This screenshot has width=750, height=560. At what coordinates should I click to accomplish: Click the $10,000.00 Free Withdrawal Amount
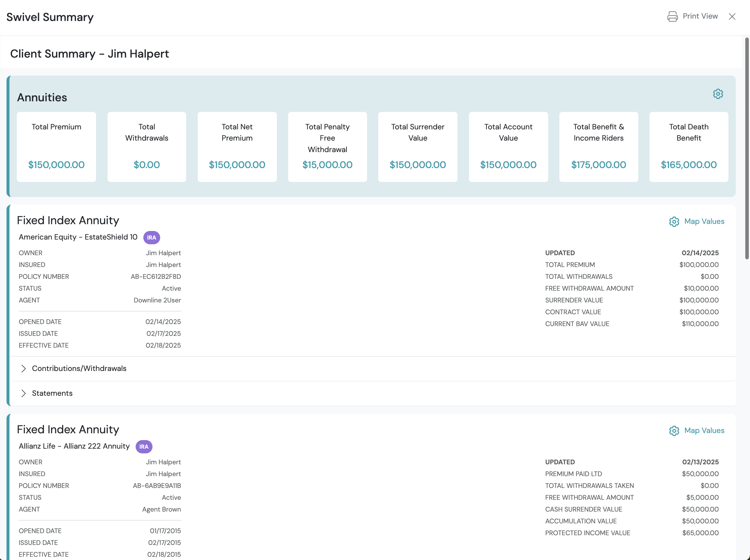(701, 289)
